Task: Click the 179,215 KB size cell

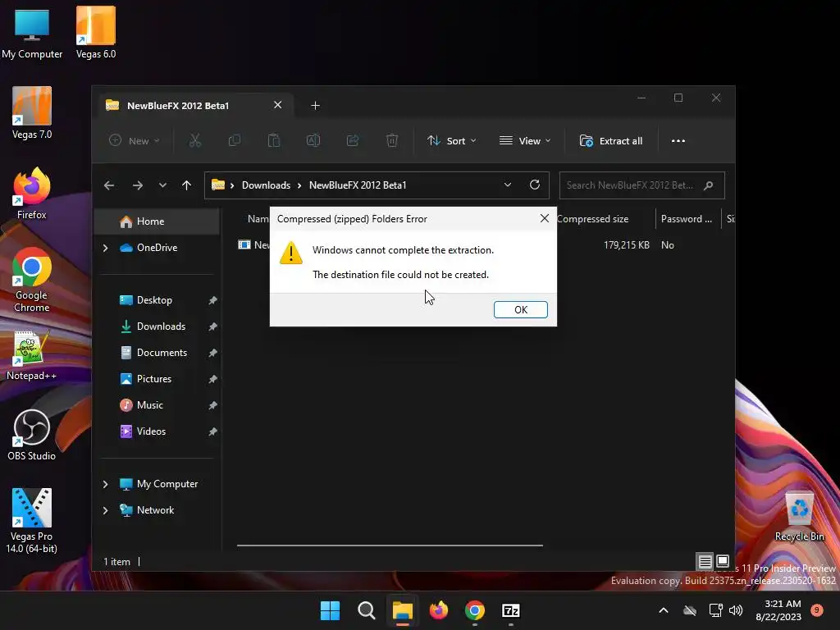Action: click(x=626, y=244)
